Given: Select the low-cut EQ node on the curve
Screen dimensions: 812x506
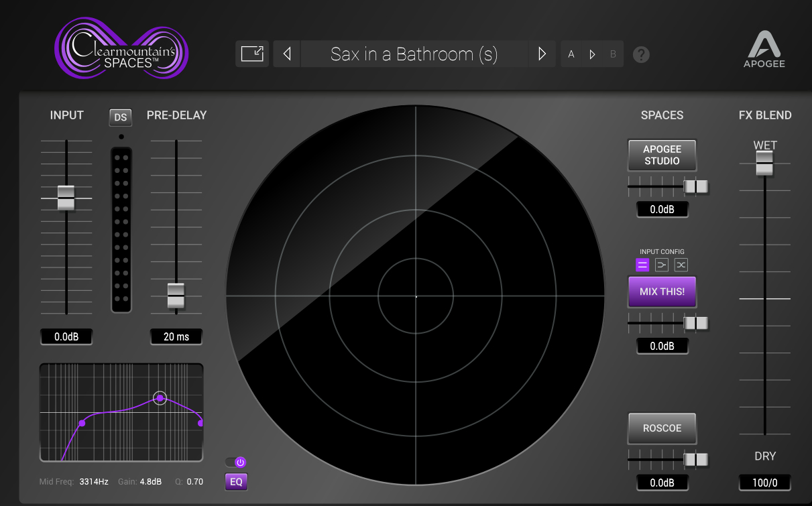Looking at the screenshot, I should point(82,423).
